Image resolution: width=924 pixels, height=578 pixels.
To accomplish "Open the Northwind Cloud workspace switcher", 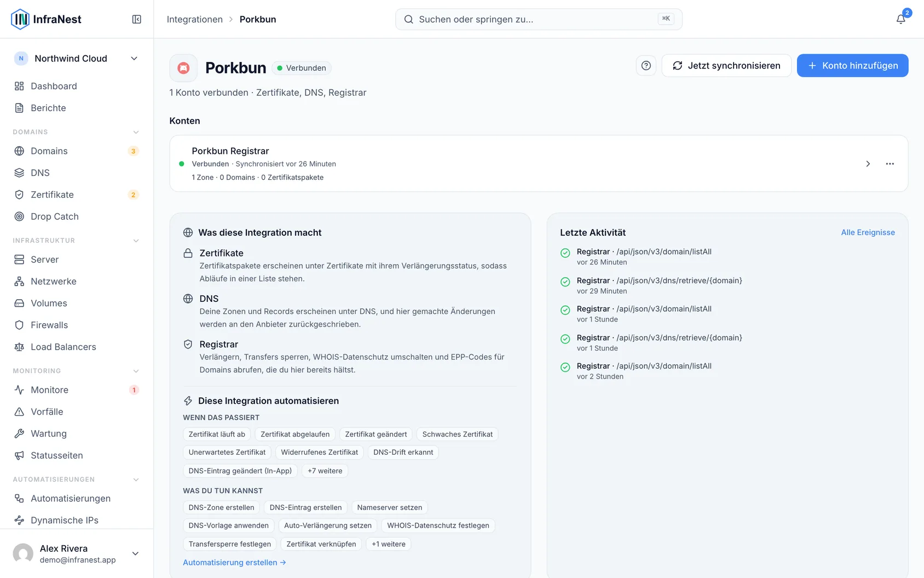I will pos(76,59).
